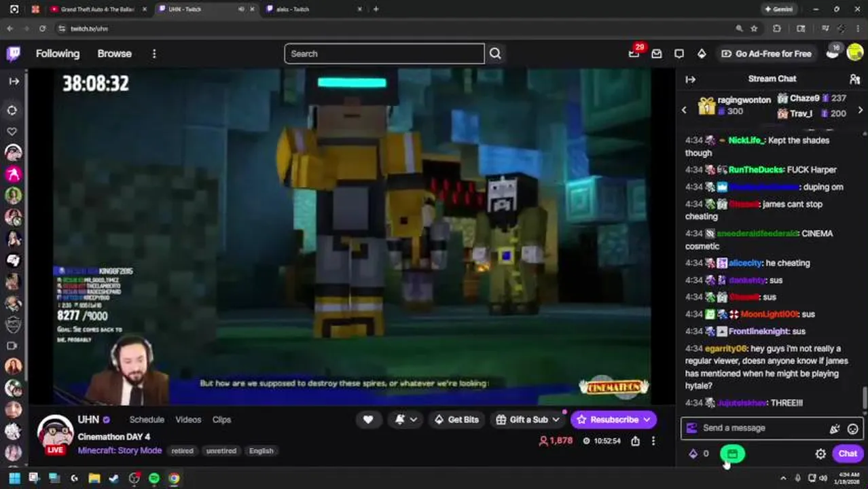This screenshot has height=489, width=868.
Task: Switch to the Schedule tab
Action: tap(147, 420)
